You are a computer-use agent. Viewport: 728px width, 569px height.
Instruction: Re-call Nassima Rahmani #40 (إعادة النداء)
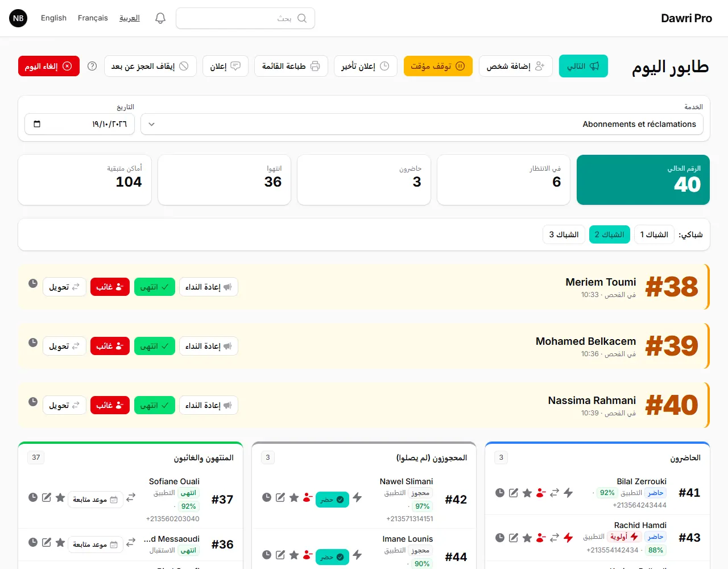pos(209,405)
